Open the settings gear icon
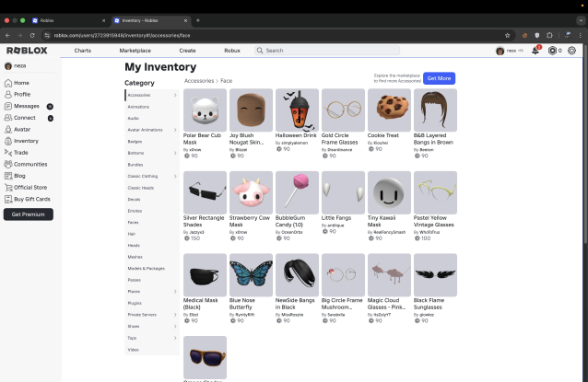 (x=571, y=51)
